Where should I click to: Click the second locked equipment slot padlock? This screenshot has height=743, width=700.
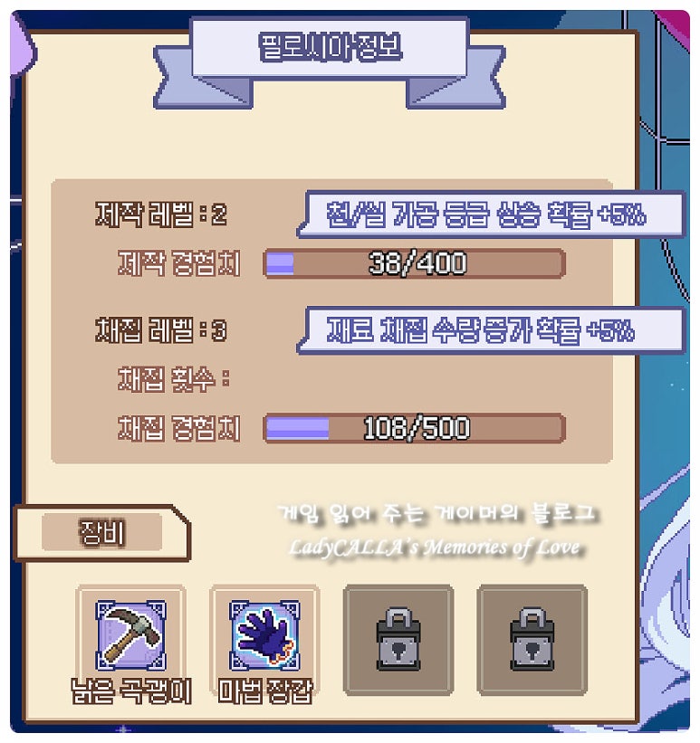(x=532, y=639)
